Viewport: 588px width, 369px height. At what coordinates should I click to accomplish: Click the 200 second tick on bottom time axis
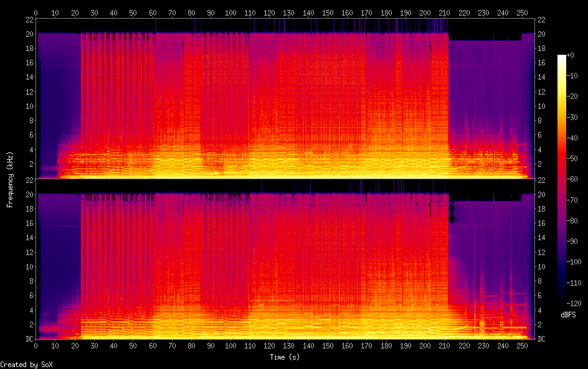[425, 345]
